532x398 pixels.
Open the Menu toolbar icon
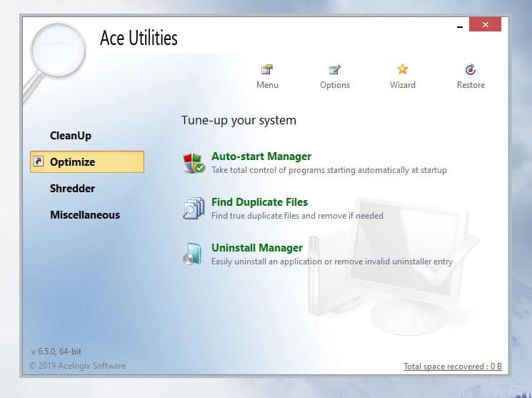267,69
